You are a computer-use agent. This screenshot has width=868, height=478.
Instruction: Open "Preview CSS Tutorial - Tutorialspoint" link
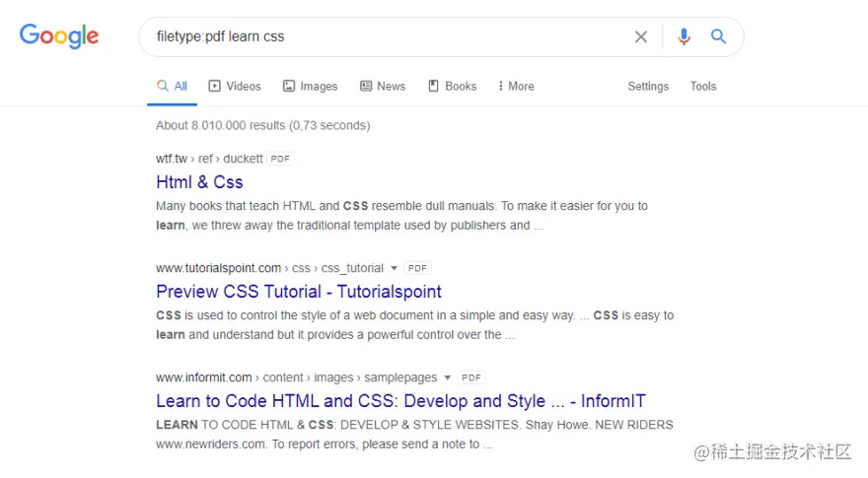coord(299,292)
